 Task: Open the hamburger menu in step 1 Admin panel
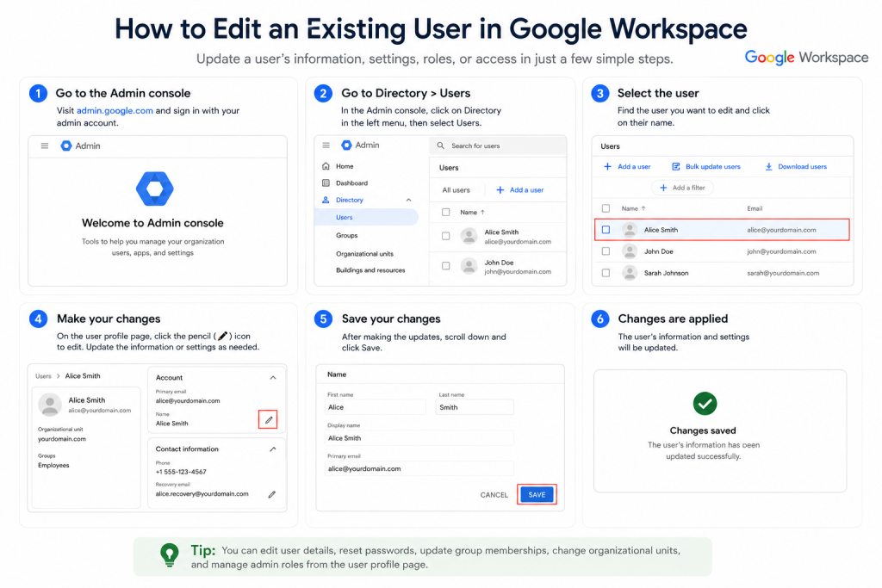(45, 145)
